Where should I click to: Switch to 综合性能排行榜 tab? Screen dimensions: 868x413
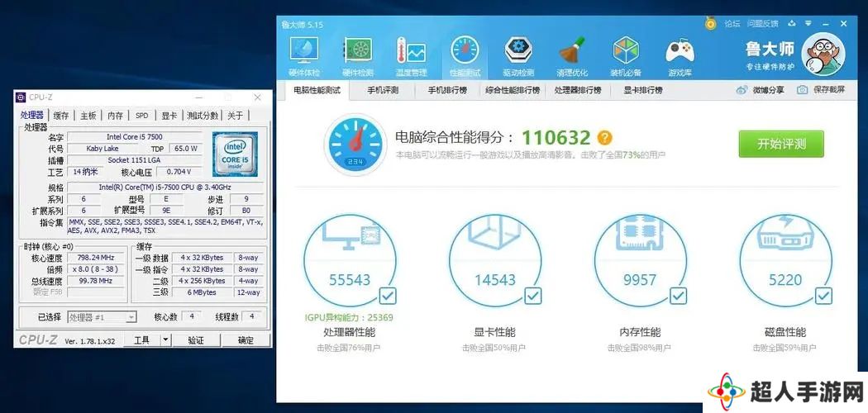click(513, 90)
